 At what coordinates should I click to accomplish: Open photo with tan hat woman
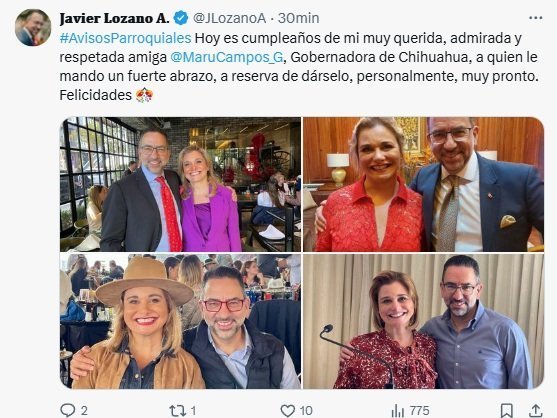pyautogui.click(x=180, y=321)
